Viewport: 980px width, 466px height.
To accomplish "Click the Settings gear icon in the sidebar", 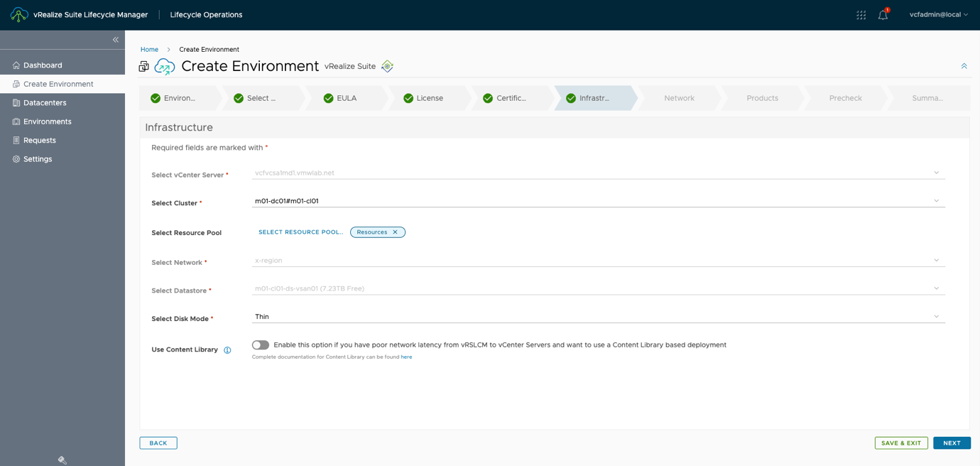I will pos(16,159).
